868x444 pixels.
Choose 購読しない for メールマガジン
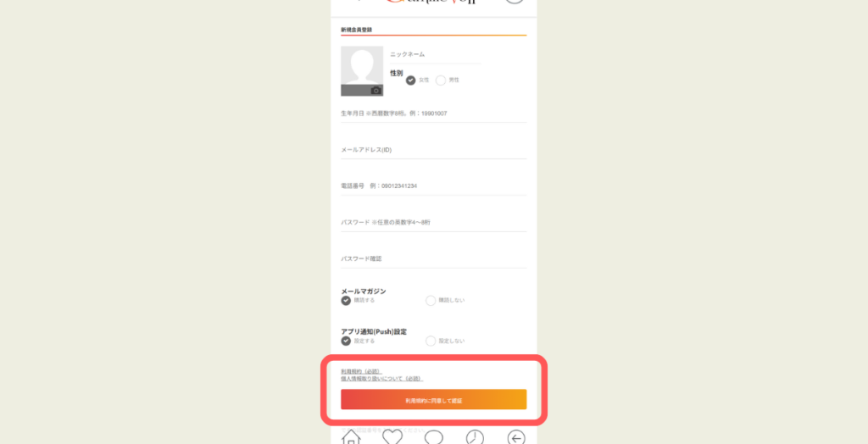431,300
